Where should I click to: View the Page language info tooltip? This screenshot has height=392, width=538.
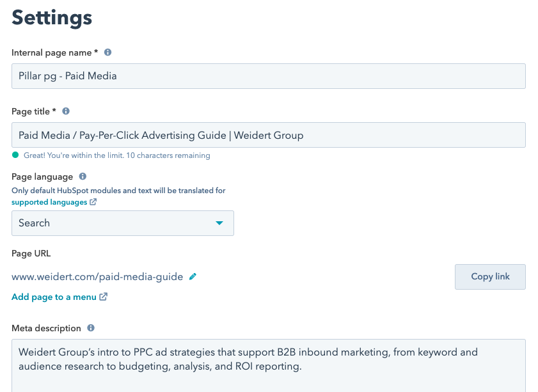coord(81,176)
